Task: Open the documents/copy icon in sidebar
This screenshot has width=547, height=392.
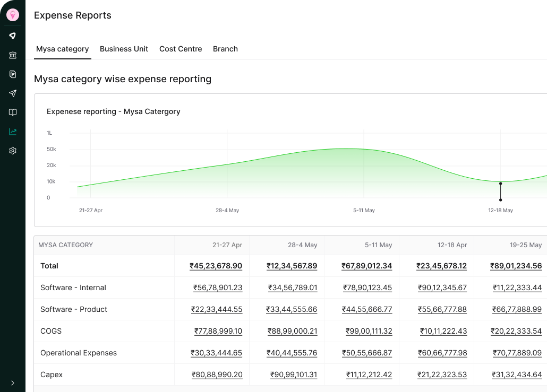Action: [12, 74]
